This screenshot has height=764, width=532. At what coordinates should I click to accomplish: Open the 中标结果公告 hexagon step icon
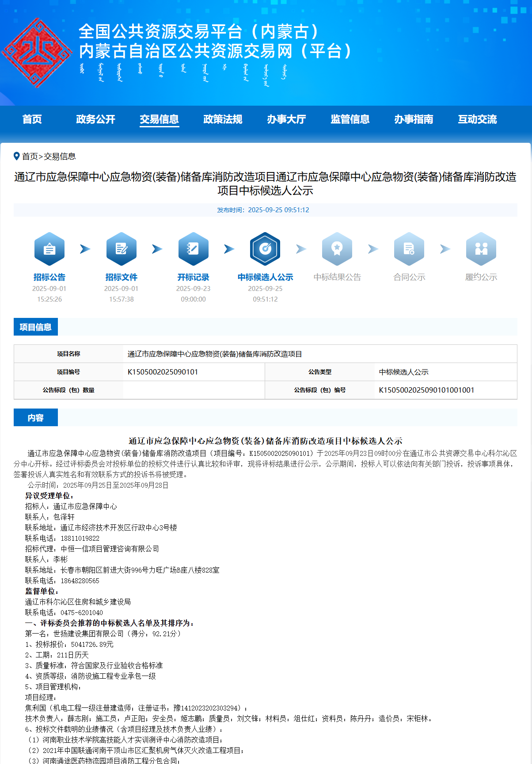coord(337,249)
